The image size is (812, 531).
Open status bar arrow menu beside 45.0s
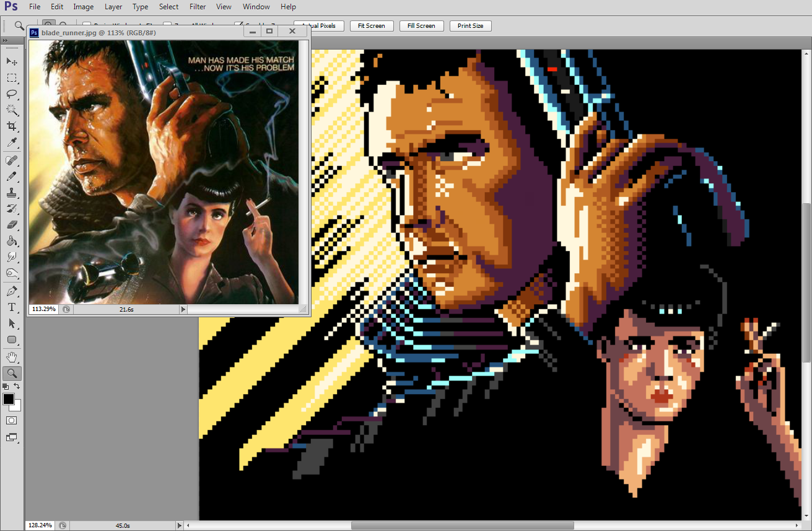[x=180, y=525]
